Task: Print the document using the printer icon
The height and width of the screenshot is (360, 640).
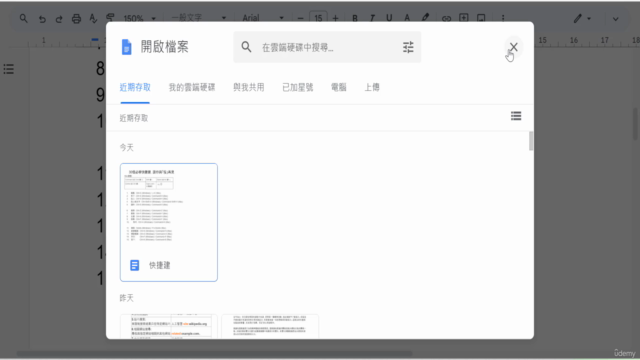Action: tap(76, 19)
